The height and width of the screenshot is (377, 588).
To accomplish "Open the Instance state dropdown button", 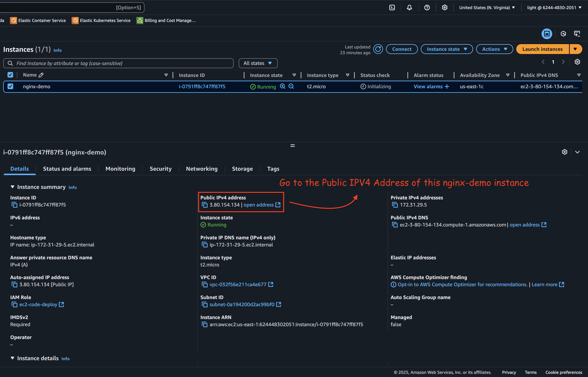I will click(447, 49).
